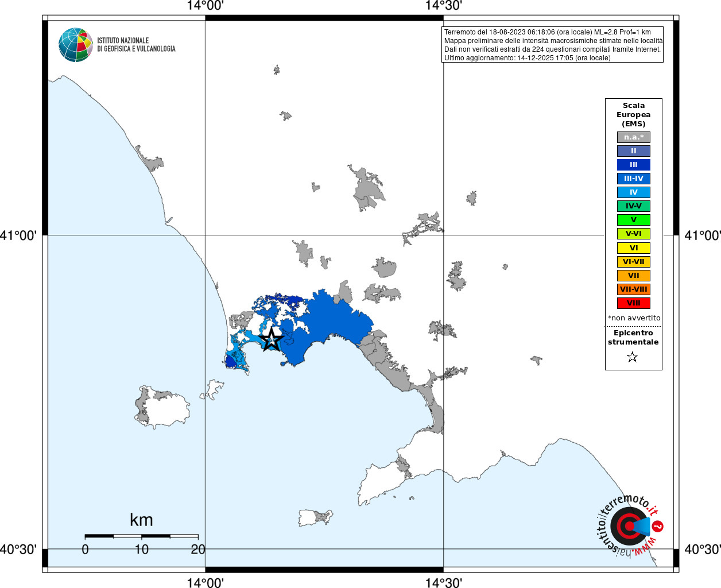Screen dimensions: 721x588
Task: Click the Istituto Nazionale di Geofisica text
Action: [136, 45]
